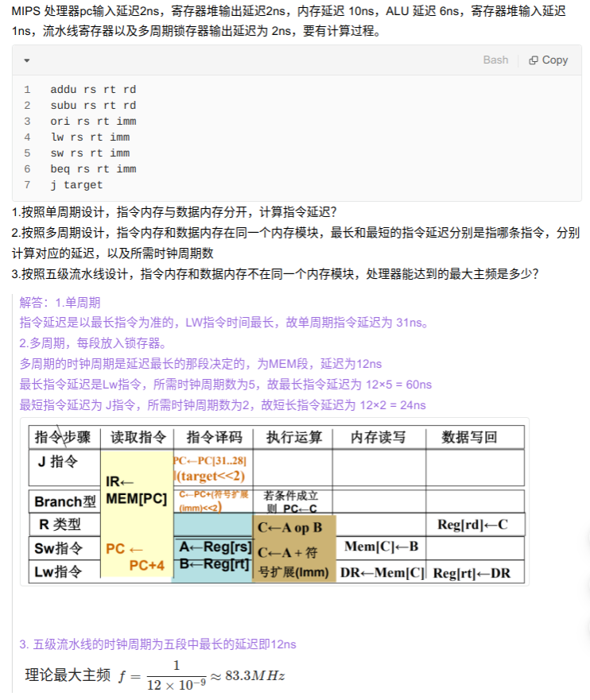
Task: Click the purple '解答: 1.单周期' answer heading
Action: (60, 303)
